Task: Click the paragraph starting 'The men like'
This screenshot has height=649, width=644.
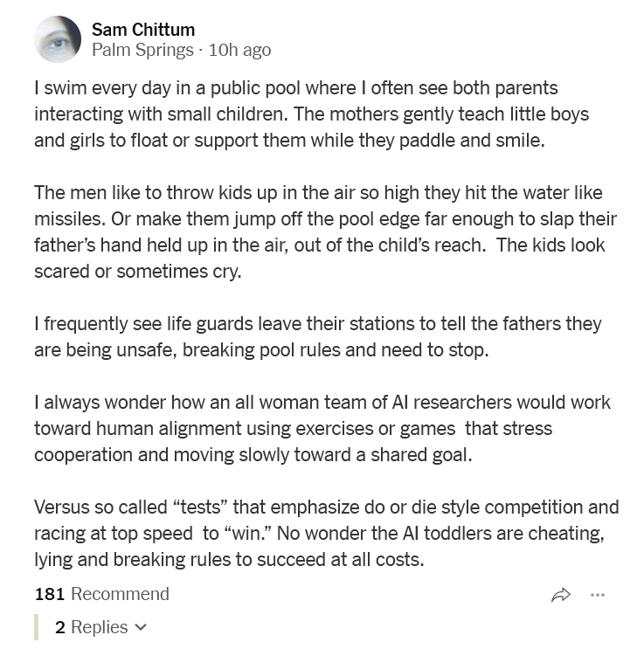Action: pyautogui.click(x=326, y=231)
